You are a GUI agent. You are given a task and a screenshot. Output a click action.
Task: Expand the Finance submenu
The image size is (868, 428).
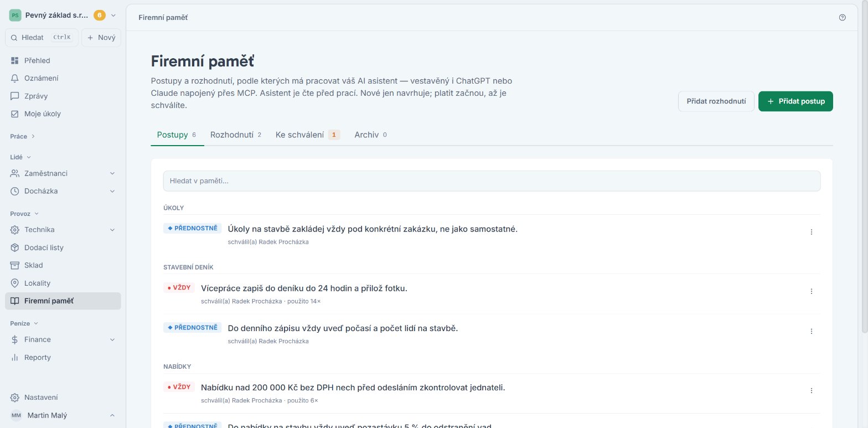click(112, 339)
